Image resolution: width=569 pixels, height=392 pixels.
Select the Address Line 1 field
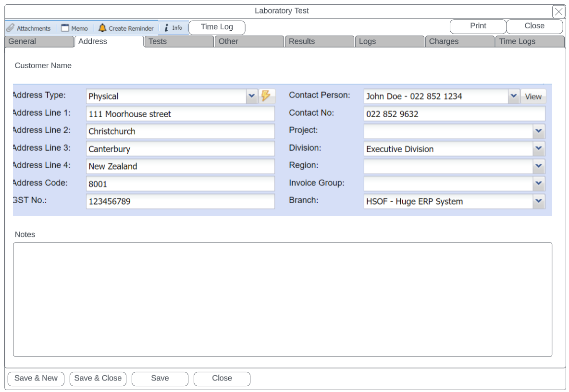point(180,114)
